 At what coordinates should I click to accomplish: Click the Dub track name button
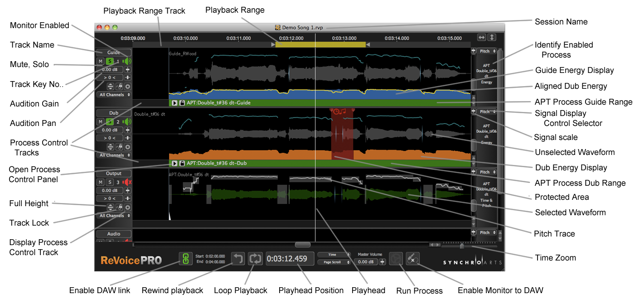click(x=114, y=113)
